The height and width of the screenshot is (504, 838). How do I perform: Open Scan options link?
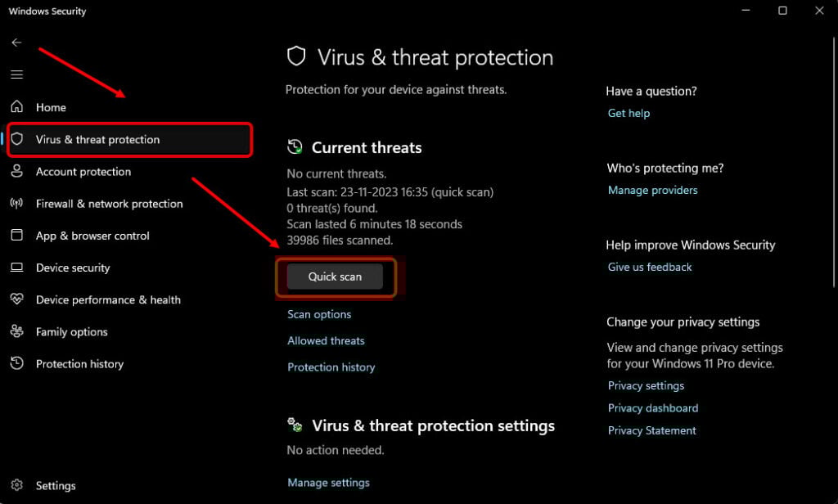319,314
